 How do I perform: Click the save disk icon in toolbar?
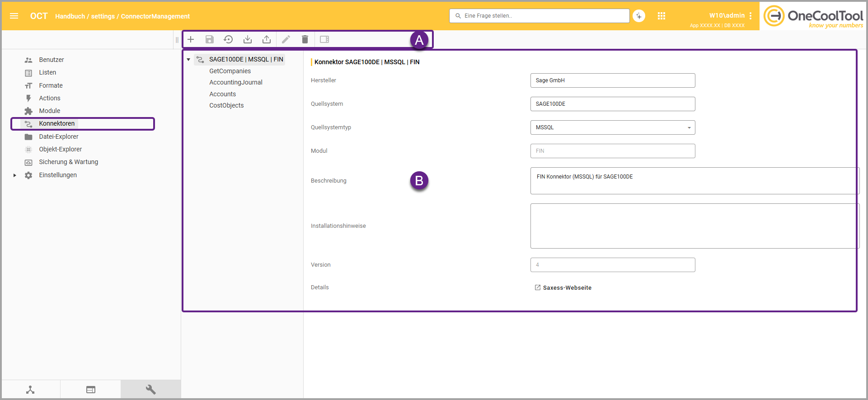pos(210,39)
